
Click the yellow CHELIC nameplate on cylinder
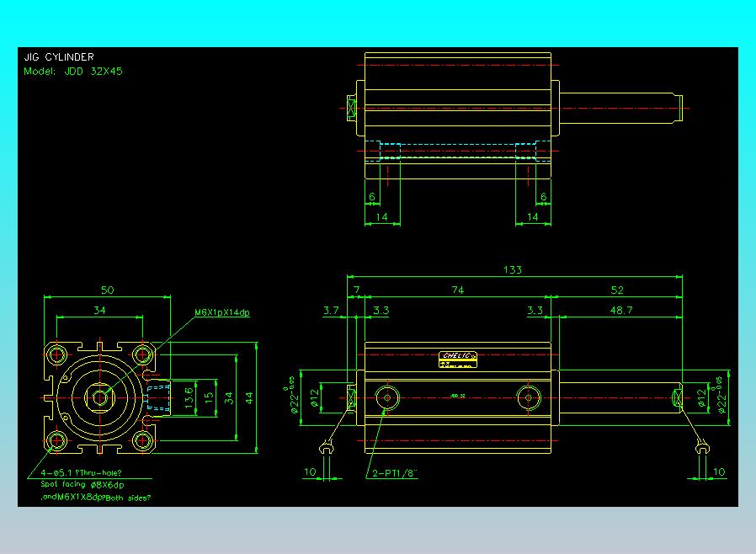pyautogui.click(x=457, y=360)
